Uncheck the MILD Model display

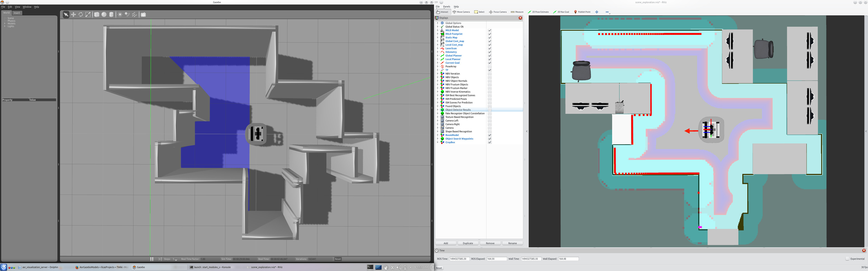(x=490, y=30)
